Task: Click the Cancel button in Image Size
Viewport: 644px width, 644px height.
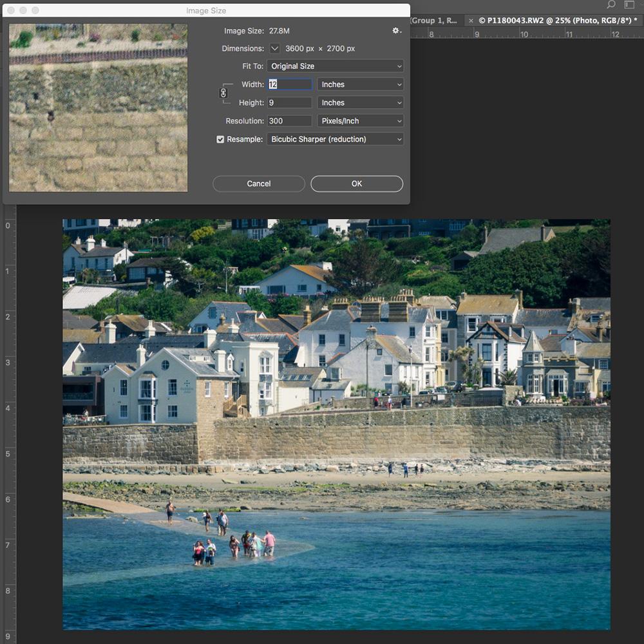Action: 259,184
